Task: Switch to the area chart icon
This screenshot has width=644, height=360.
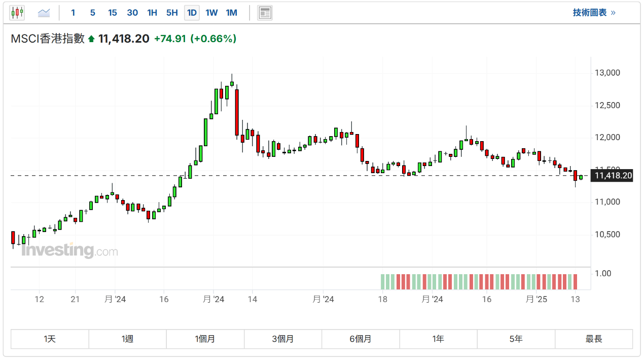Action: tap(44, 13)
